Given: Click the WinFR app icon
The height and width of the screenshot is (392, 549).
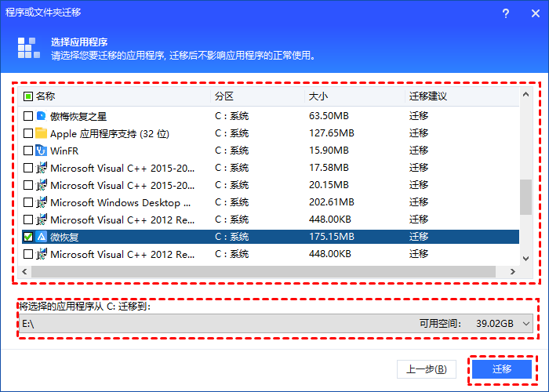Looking at the screenshot, I should pos(42,151).
